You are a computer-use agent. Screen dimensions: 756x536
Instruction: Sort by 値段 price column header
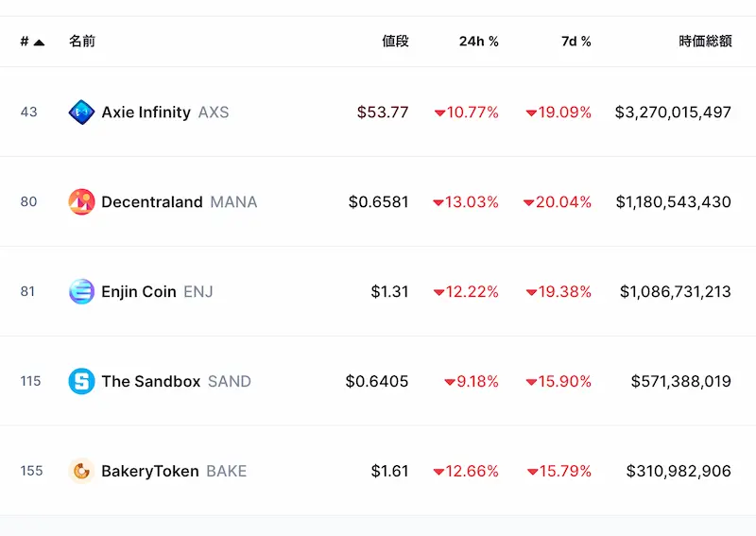pos(395,42)
